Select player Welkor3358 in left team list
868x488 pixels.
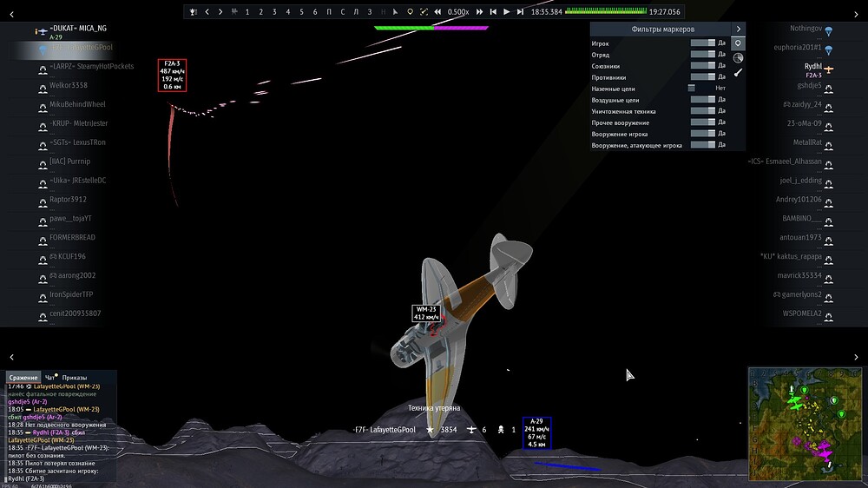(68, 85)
